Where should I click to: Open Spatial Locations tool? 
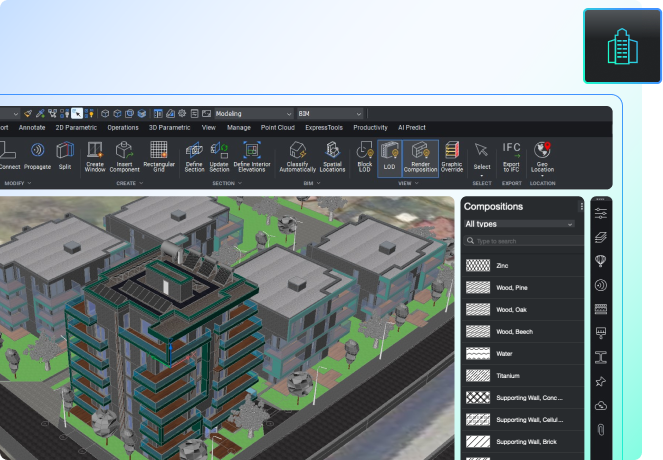[x=332, y=156]
